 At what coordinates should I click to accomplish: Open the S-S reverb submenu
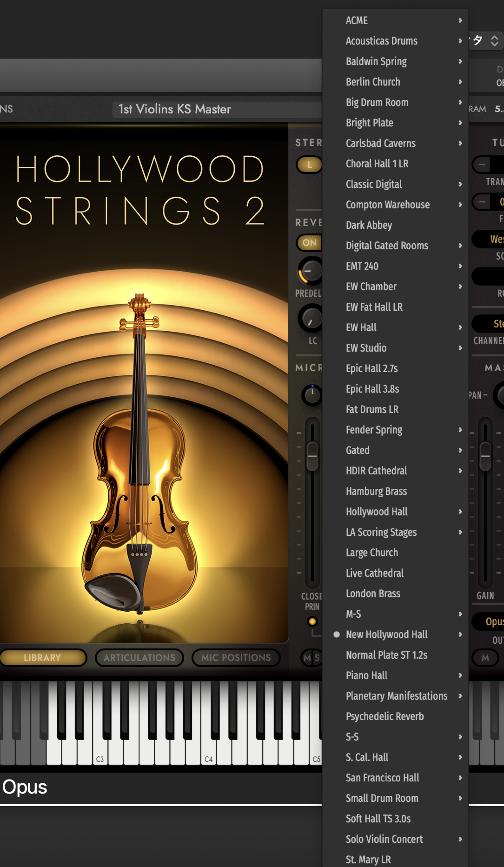click(395, 737)
